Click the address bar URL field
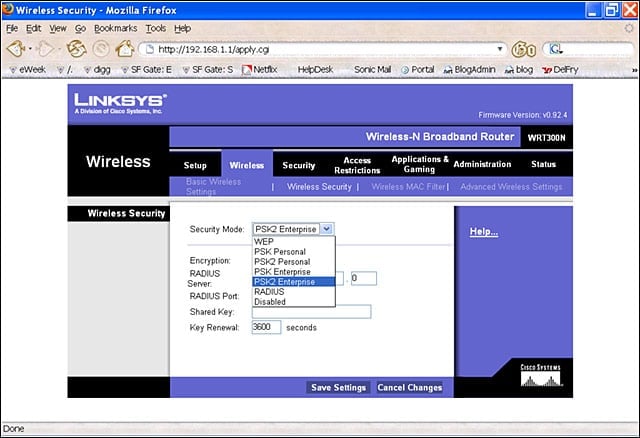Screen dimensions: 640x438 (x=322, y=49)
